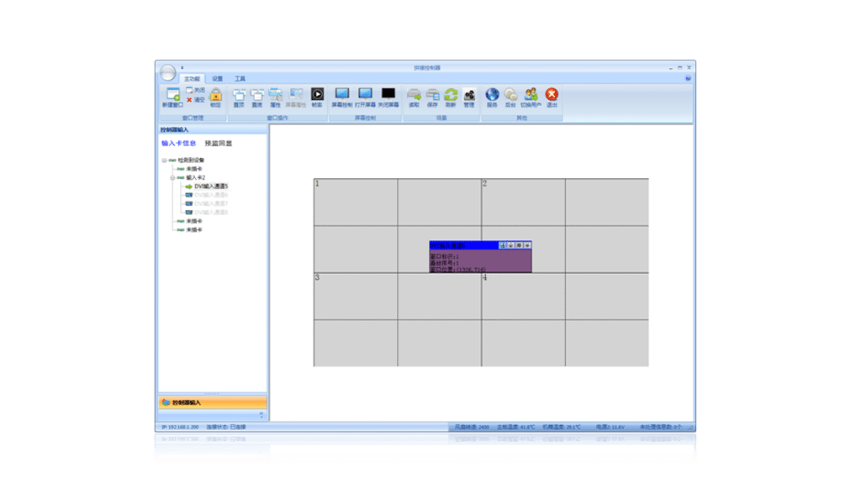The width and height of the screenshot is (866, 504).
Task: Select DVI输入通道5 in the tree
Action: tap(211, 186)
